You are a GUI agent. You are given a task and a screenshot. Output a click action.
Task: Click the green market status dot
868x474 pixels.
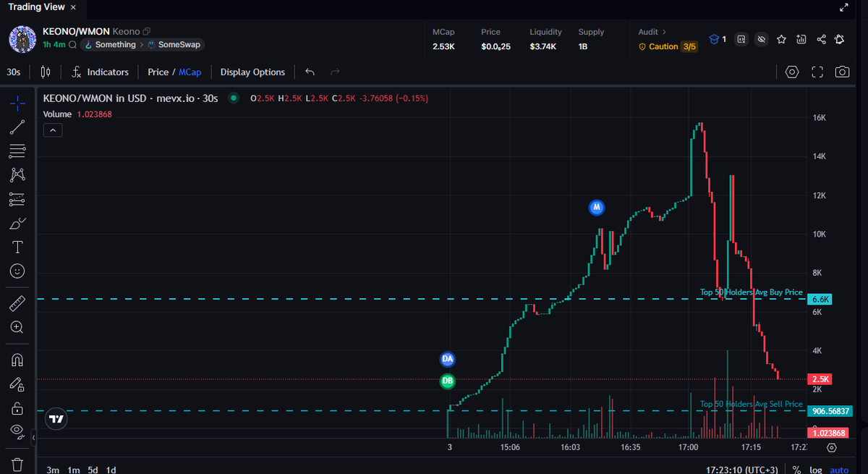(233, 98)
